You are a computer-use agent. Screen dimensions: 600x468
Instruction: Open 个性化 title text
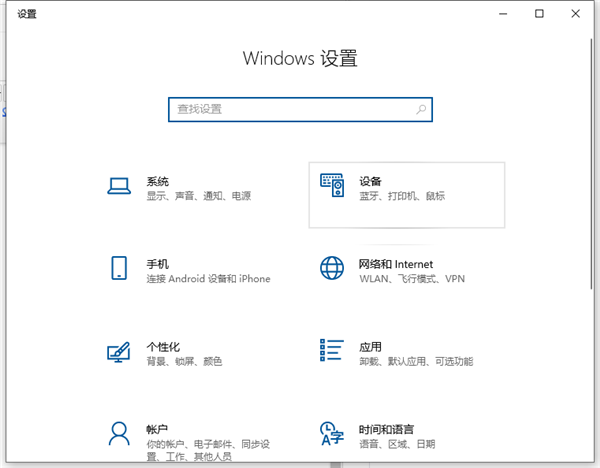click(x=163, y=347)
